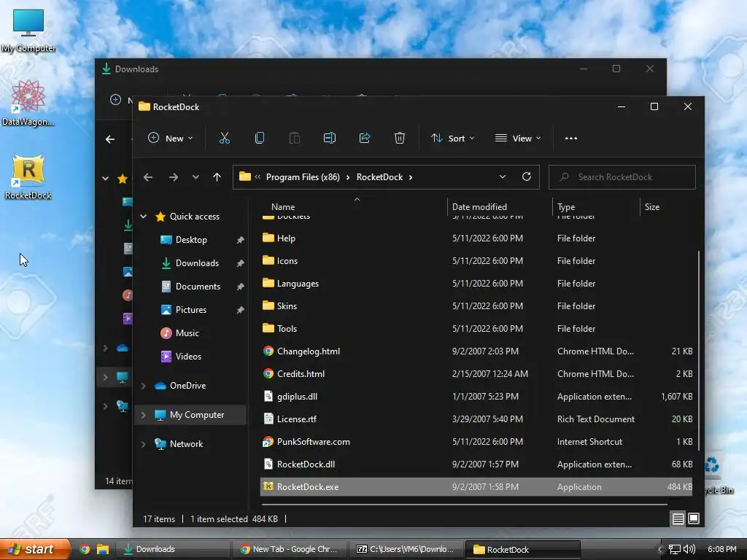Switch to RocketDock taskbar item
The image size is (747, 560).
522,549
